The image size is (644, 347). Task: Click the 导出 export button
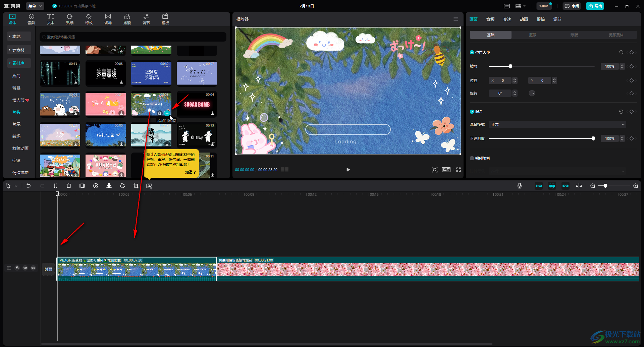pos(595,6)
